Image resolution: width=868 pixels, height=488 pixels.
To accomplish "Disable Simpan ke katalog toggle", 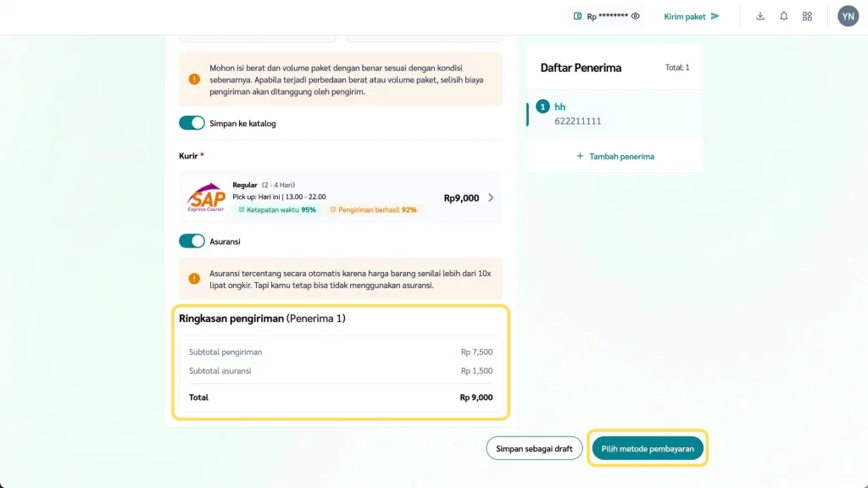I will pyautogui.click(x=192, y=123).
